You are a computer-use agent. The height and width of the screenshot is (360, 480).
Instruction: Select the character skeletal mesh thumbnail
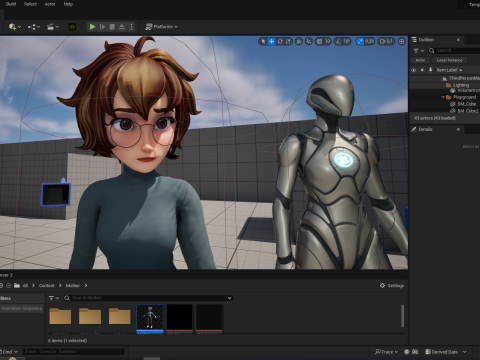[150, 318]
